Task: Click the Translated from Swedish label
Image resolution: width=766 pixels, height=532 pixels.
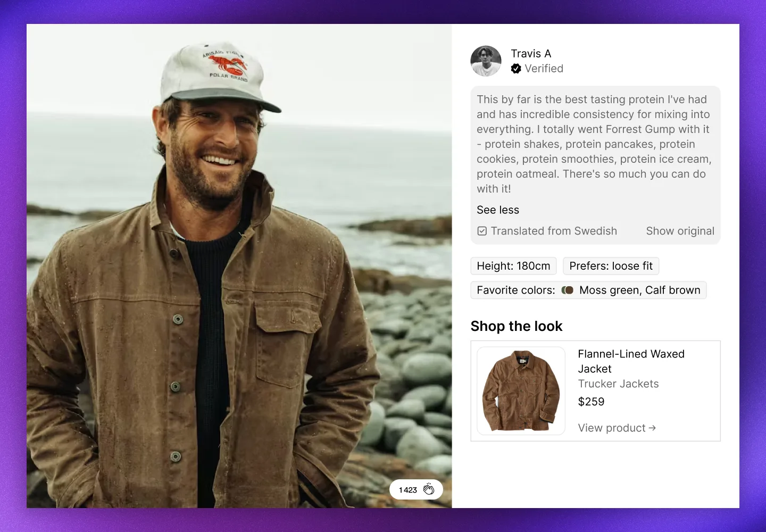Action: pos(554,231)
